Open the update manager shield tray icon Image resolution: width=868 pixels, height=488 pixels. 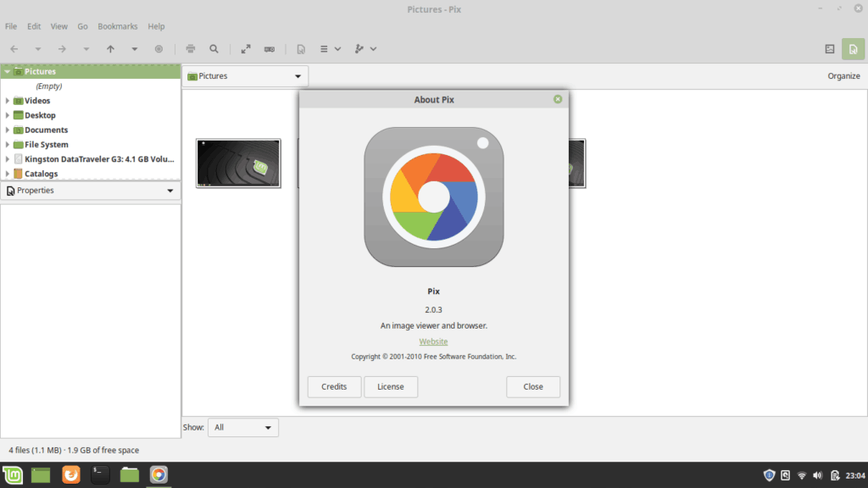[769, 475]
